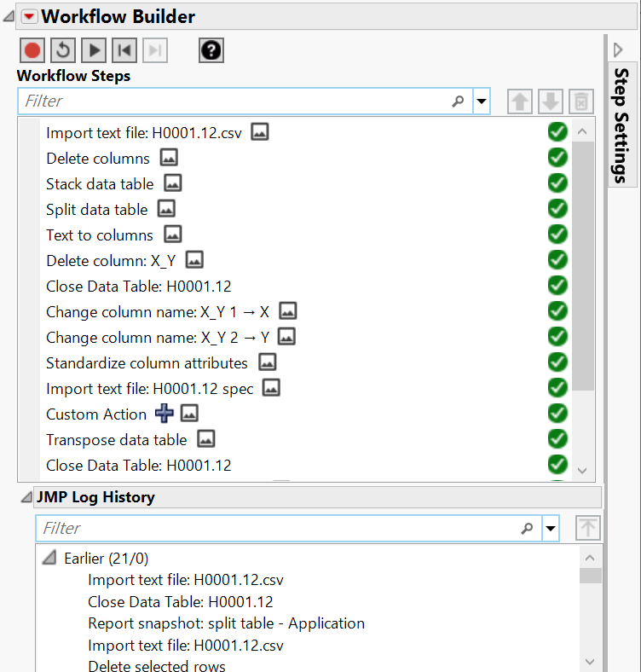Toggle green checkmark for Split data table
Image resolution: width=641 pixels, height=672 pixels.
tap(557, 209)
